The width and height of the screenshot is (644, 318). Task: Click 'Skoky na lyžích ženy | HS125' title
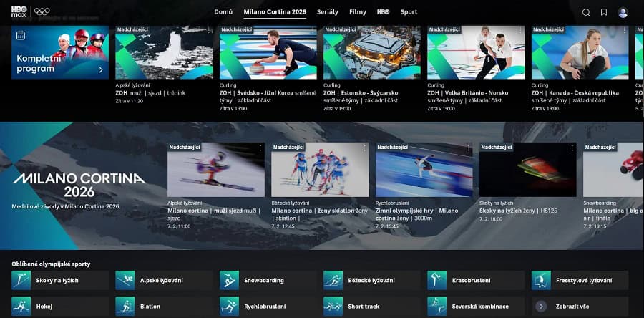[x=518, y=211]
